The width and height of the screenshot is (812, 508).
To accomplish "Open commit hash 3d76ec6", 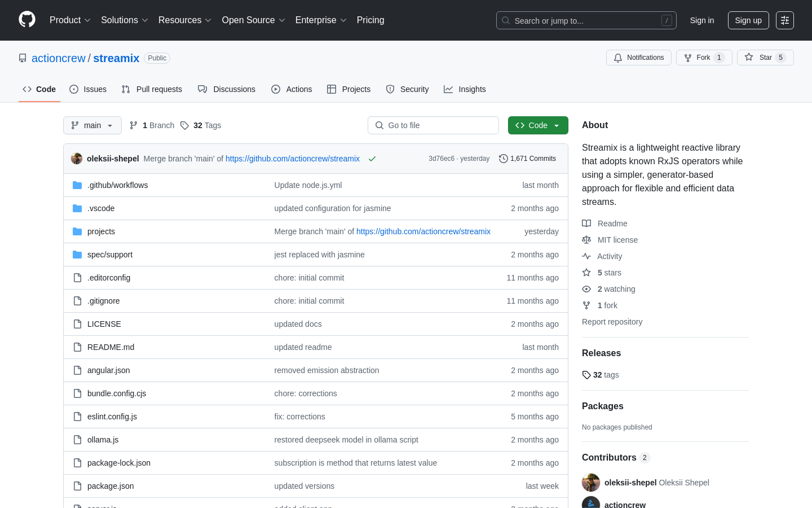I will tap(442, 159).
